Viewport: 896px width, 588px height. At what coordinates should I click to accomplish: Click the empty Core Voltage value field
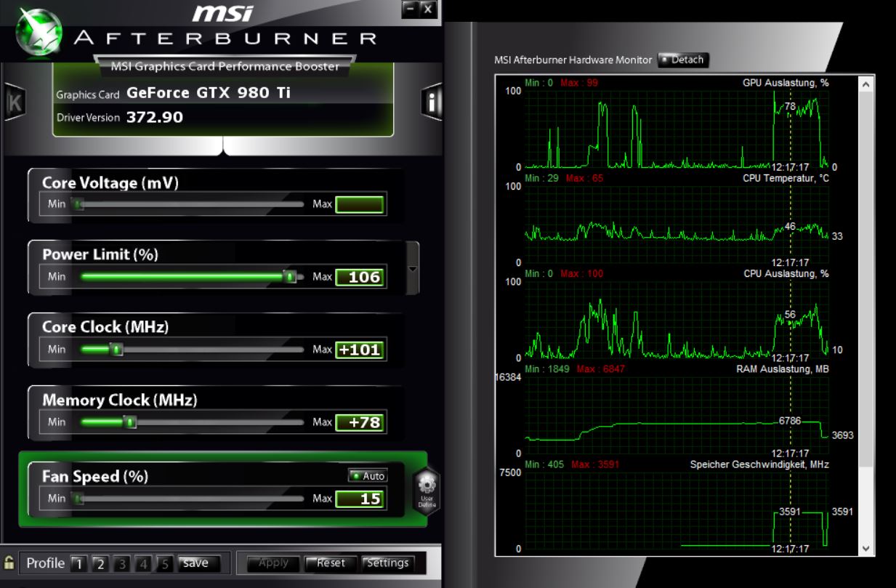[359, 204]
